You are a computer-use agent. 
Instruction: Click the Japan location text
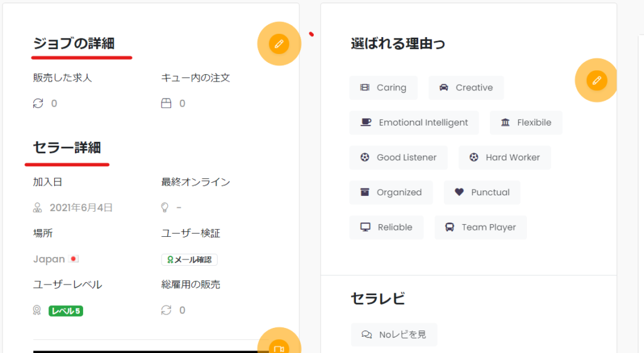[49, 259]
